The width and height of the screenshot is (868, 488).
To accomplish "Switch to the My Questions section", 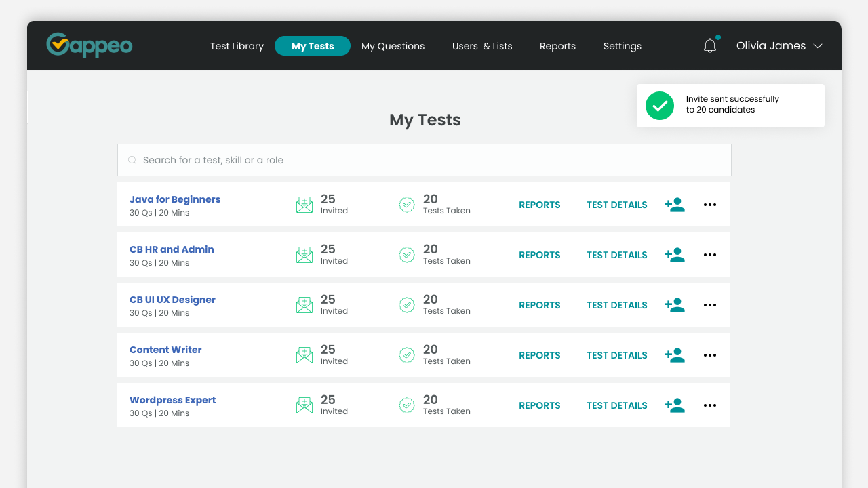I will 393,46.
